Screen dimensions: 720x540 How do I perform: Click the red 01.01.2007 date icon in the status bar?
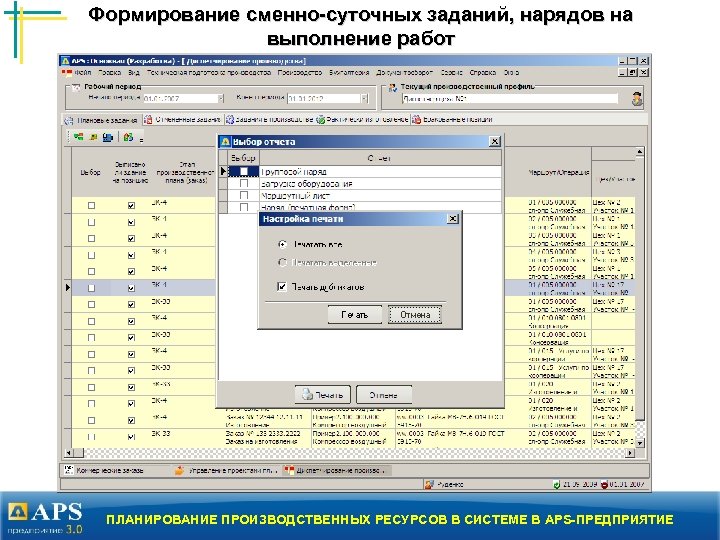(x=605, y=484)
